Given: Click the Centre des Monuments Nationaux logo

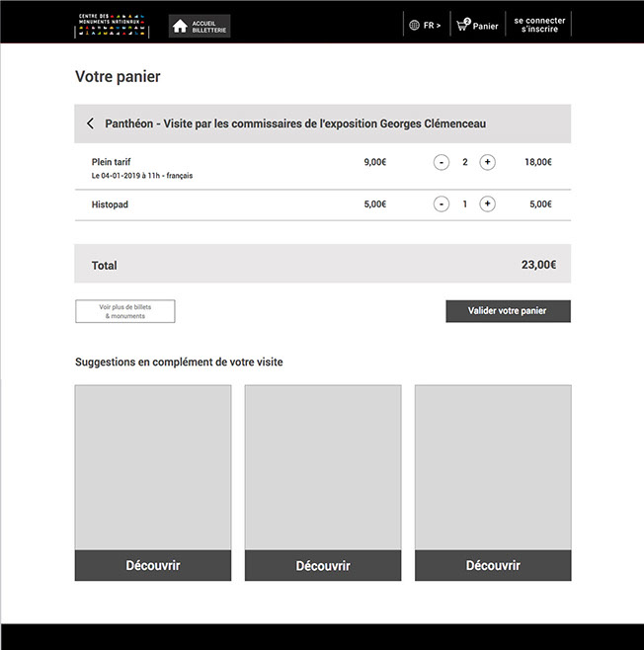Looking at the screenshot, I should tap(112, 26).
